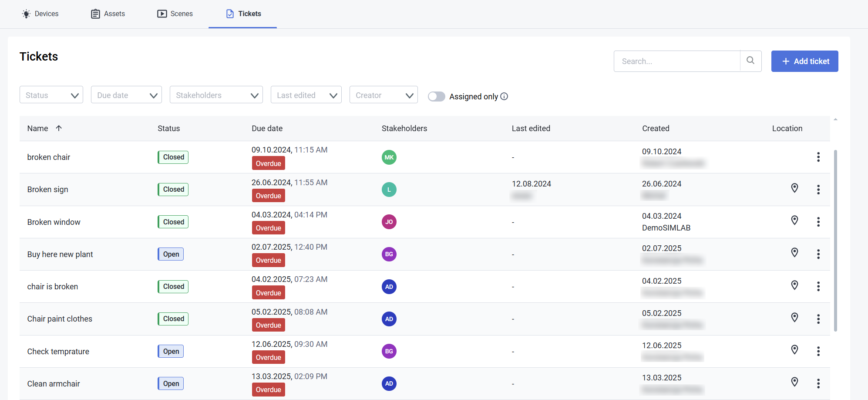Sort by Created column header
The width and height of the screenshot is (868, 400).
click(656, 129)
